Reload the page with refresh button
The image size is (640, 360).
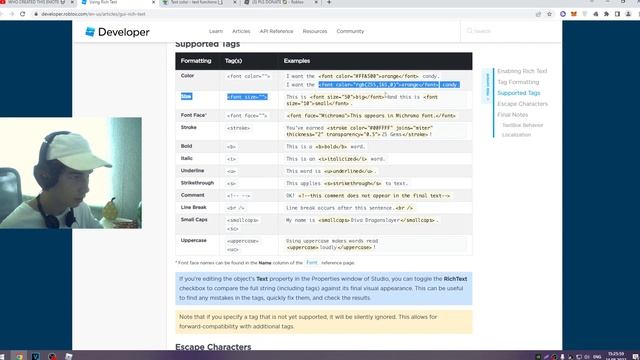[x=22, y=14]
